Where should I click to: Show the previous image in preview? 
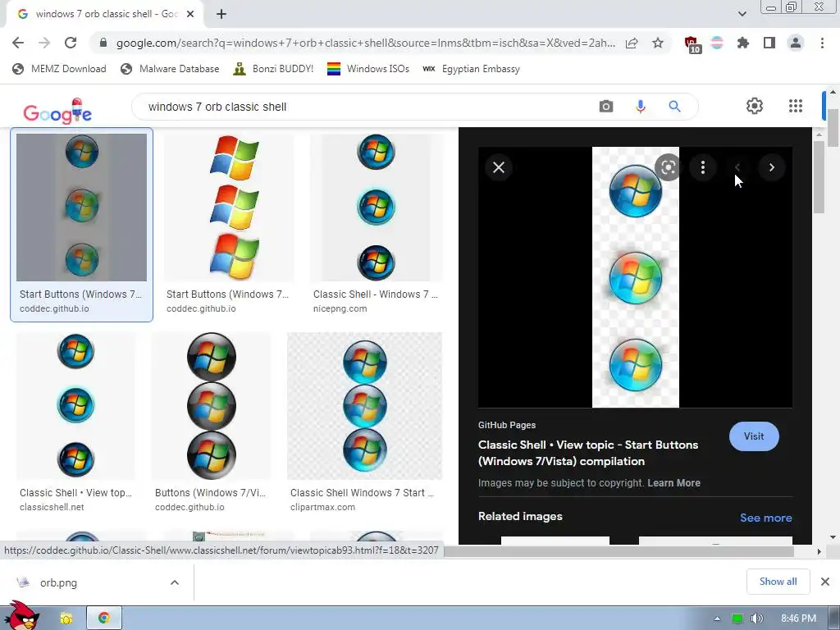pyautogui.click(x=737, y=167)
